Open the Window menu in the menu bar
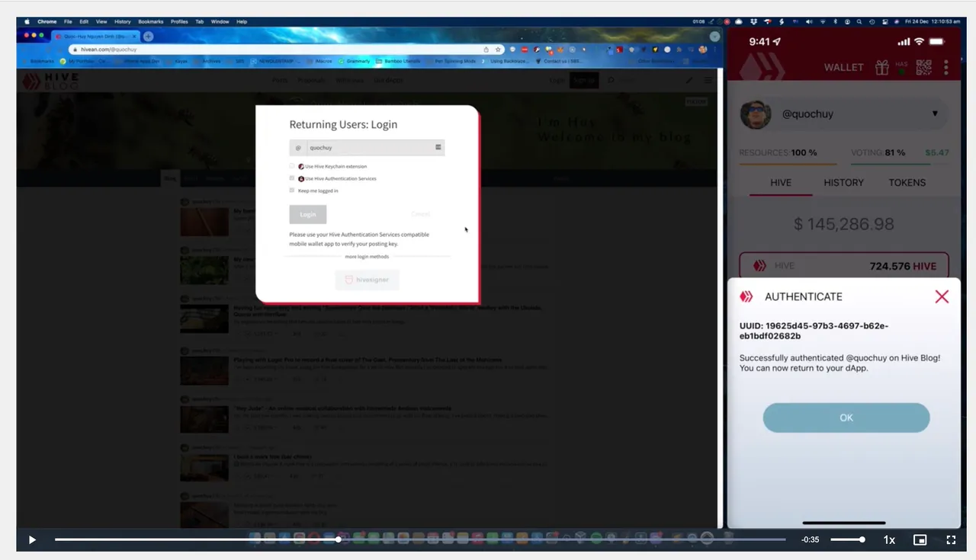This screenshot has width=976, height=560. (x=220, y=21)
